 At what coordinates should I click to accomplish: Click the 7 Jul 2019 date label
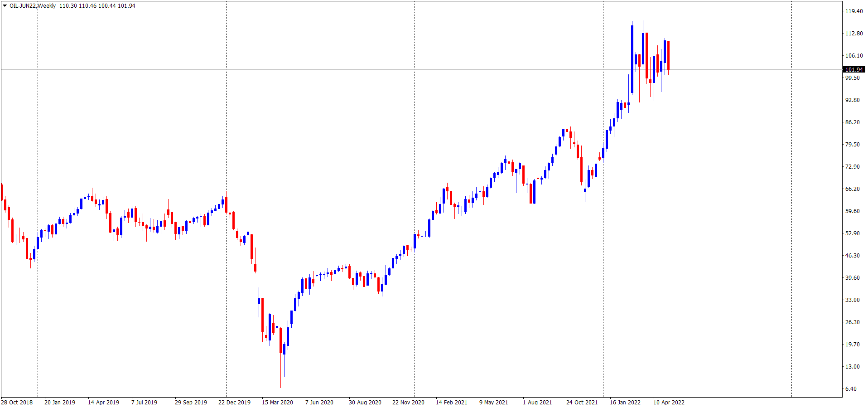(144, 403)
